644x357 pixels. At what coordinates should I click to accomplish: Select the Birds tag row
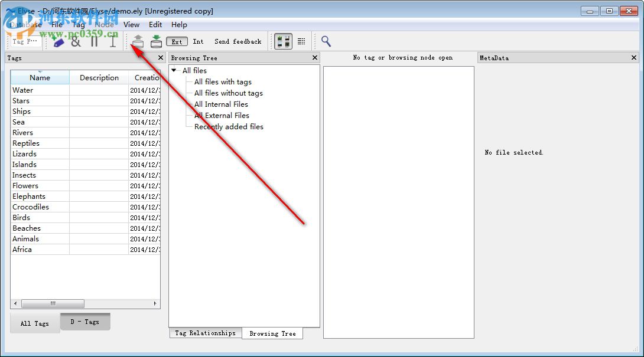pos(86,218)
